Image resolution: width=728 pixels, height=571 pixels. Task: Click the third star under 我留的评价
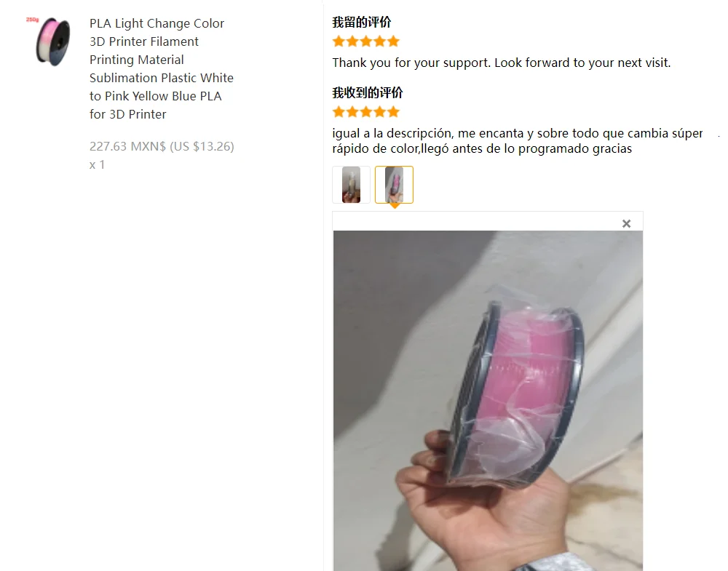pyautogui.click(x=366, y=41)
